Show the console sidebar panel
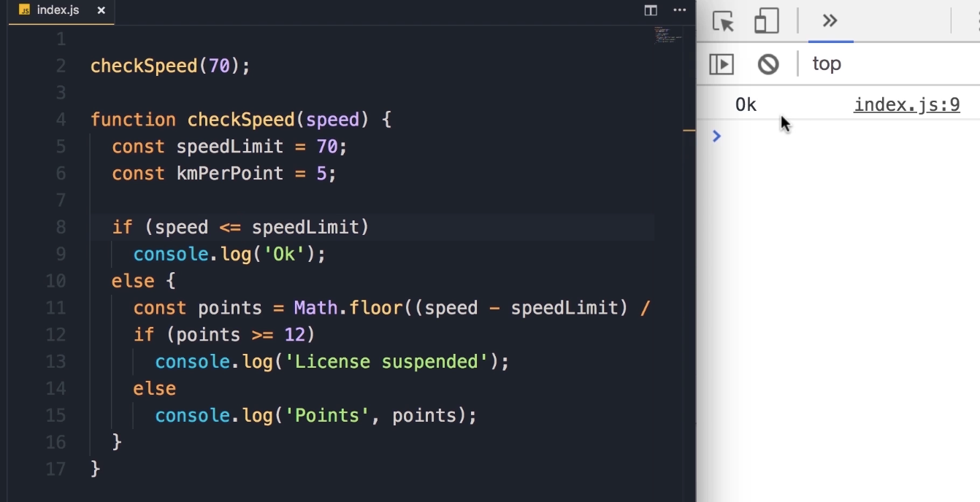The image size is (980, 502). coord(721,64)
